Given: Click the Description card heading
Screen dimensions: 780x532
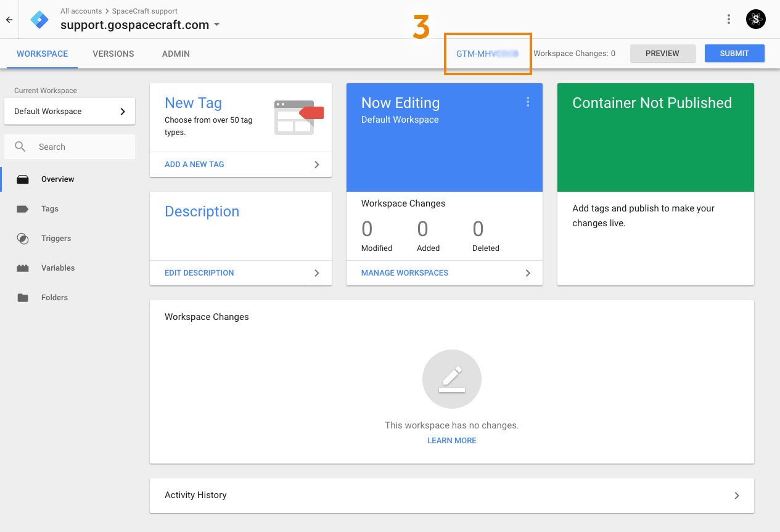Looking at the screenshot, I should coord(202,211).
